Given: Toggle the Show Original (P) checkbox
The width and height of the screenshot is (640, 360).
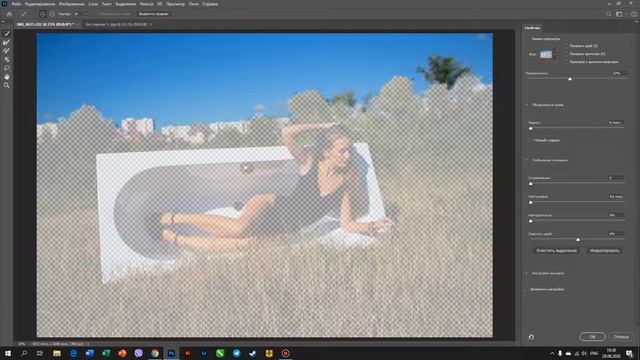Looking at the screenshot, I should (x=566, y=54).
